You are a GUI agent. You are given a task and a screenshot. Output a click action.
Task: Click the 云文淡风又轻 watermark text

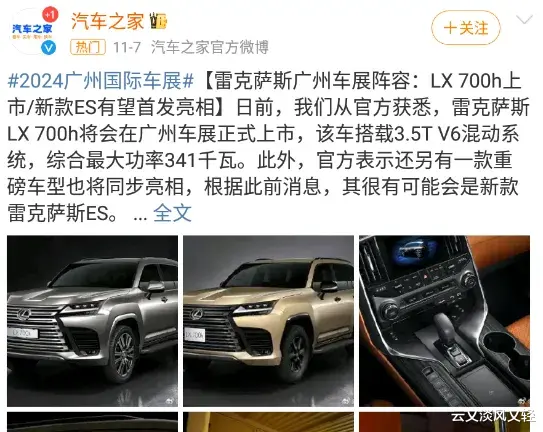[493, 416]
